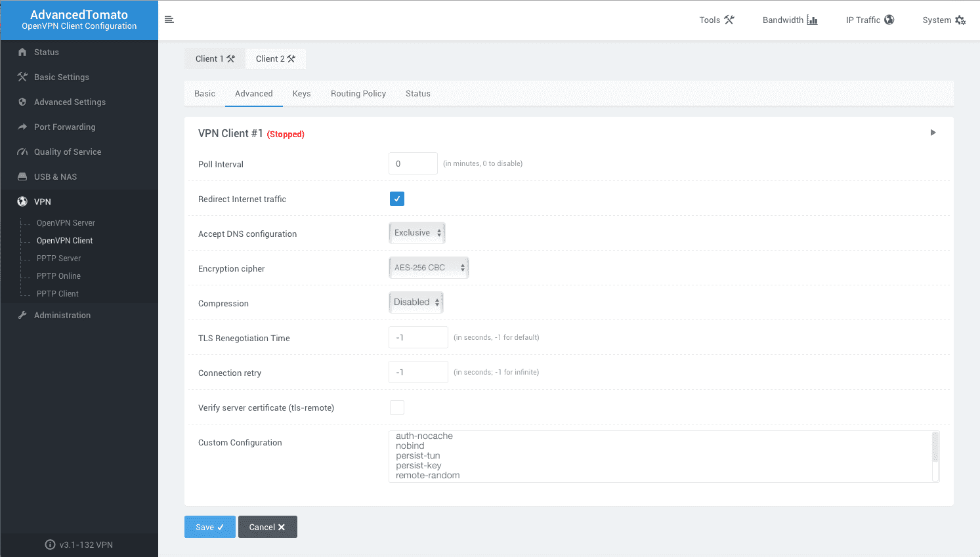This screenshot has height=557, width=980.
Task: Switch to the Keys tab
Action: [x=301, y=93]
